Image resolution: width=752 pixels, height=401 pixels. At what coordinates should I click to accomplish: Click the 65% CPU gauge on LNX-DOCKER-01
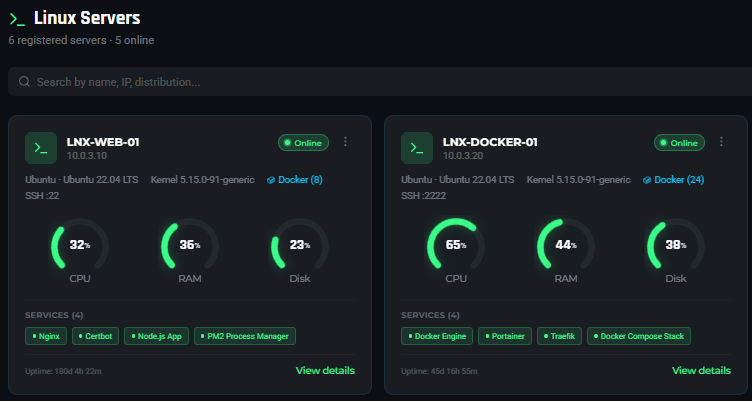pyautogui.click(x=456, y=245)
